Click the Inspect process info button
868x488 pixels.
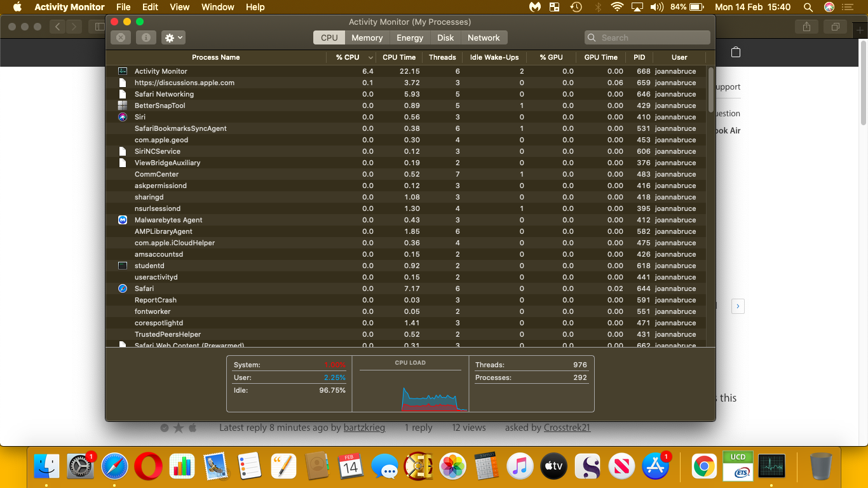[146, 37]
